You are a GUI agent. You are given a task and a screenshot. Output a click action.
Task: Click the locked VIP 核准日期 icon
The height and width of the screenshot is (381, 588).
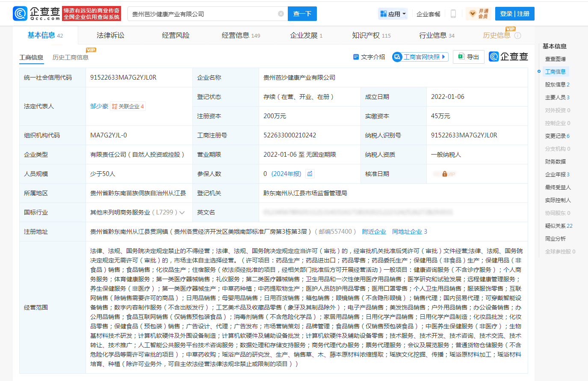pos(445,174)
